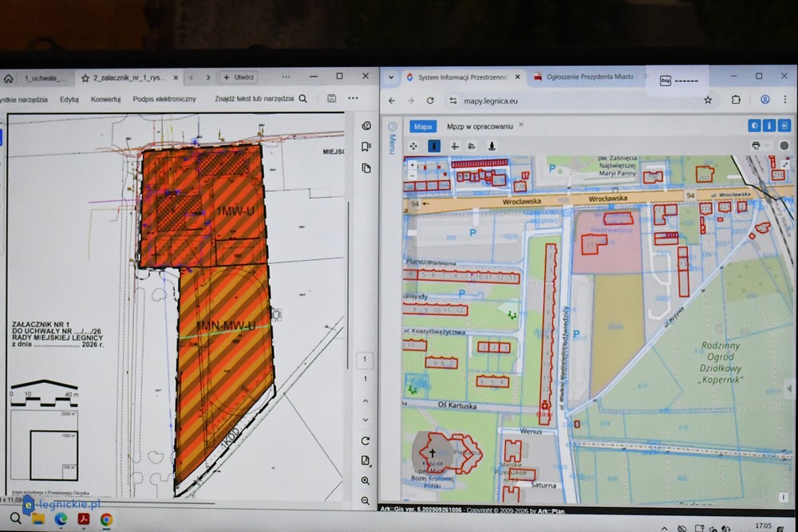798x532 pixels.
Task: Click the blue Mapa button
Action: [x=423, y=126]
